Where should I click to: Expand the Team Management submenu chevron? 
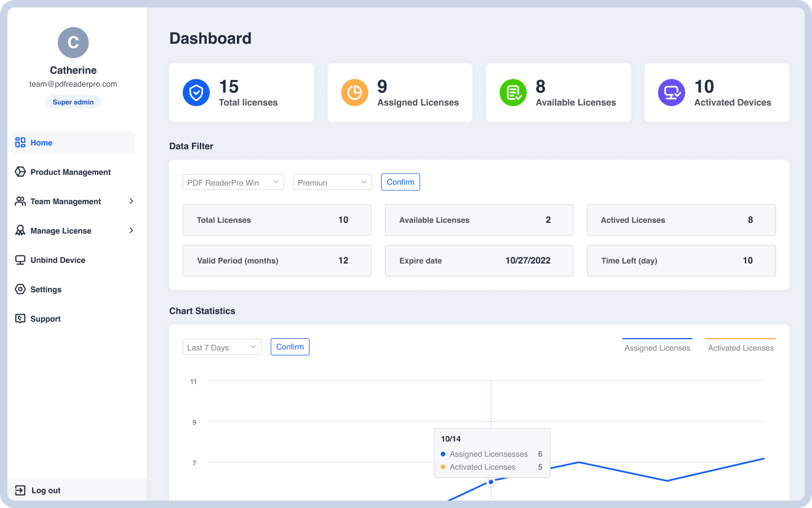[x=131, y=201]
